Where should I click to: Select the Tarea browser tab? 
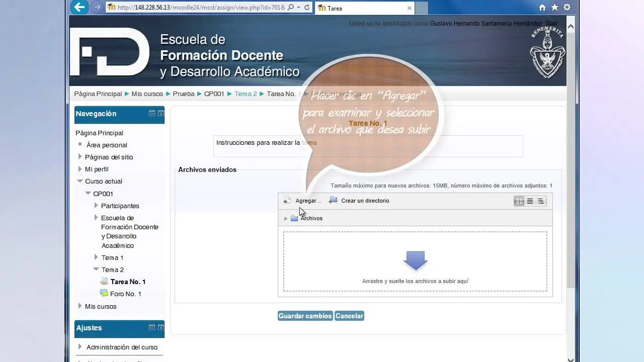point(365,8)
